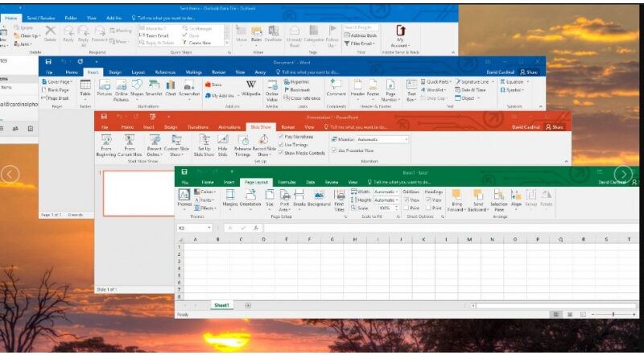Viewport: 644px width, 355px height.
Task: Click Search People field in Outlook
Action: [x=361, y=27]
